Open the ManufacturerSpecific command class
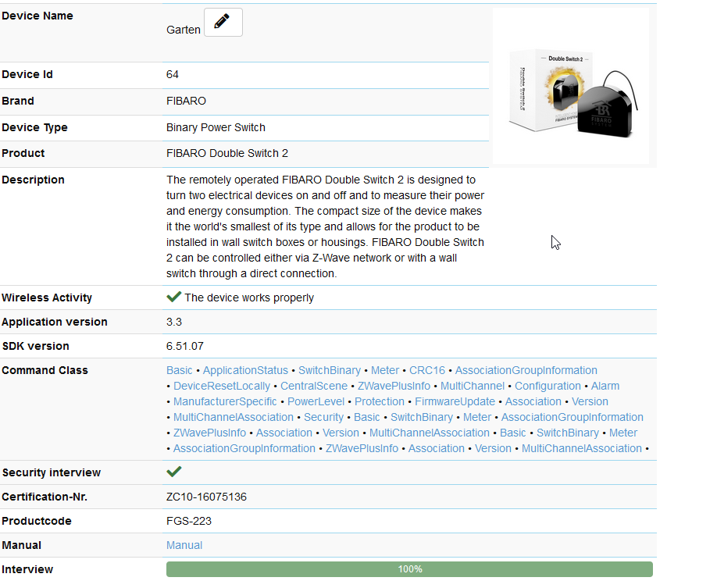Screen dimensions: 717x588 [225, 401]
